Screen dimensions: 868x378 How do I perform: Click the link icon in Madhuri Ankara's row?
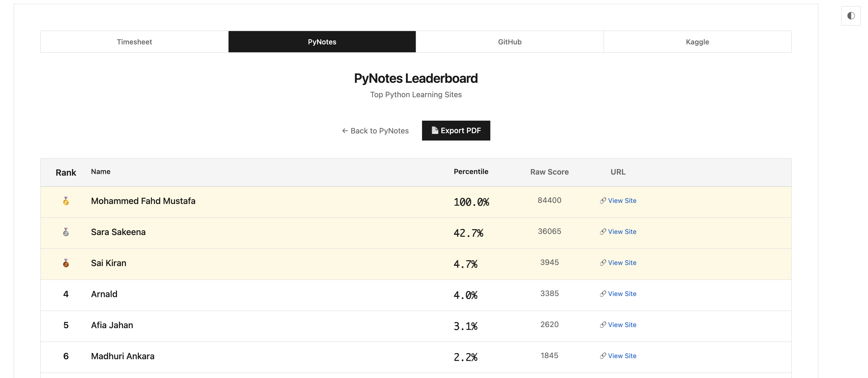[x=603, y=356]
